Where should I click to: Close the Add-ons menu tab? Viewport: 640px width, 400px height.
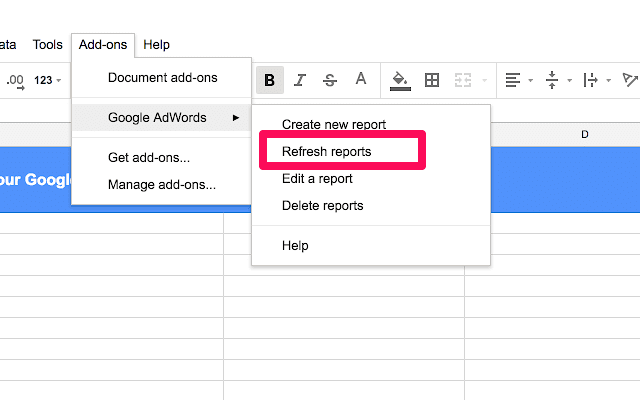103,44
